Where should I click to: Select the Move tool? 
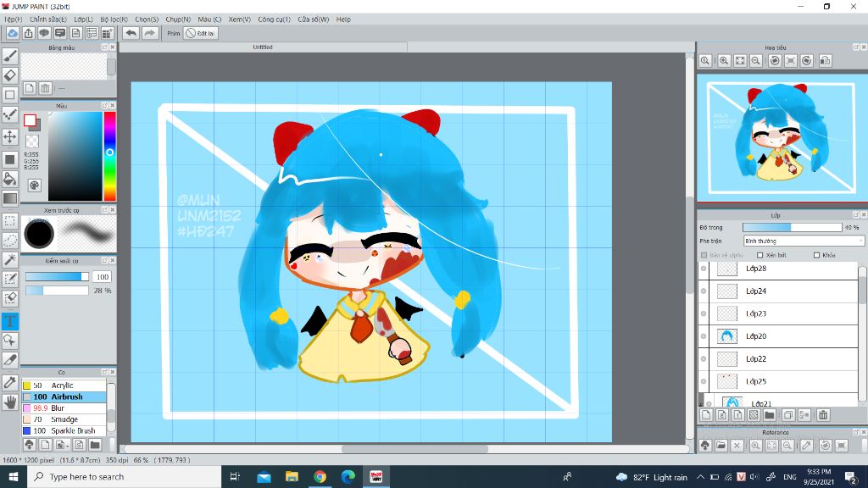pos(10,136)
